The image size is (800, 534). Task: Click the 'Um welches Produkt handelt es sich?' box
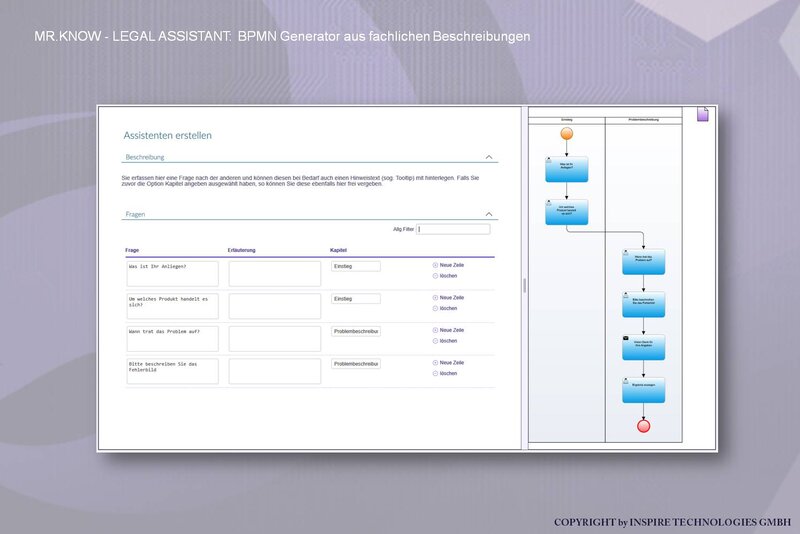coord(172,306)
